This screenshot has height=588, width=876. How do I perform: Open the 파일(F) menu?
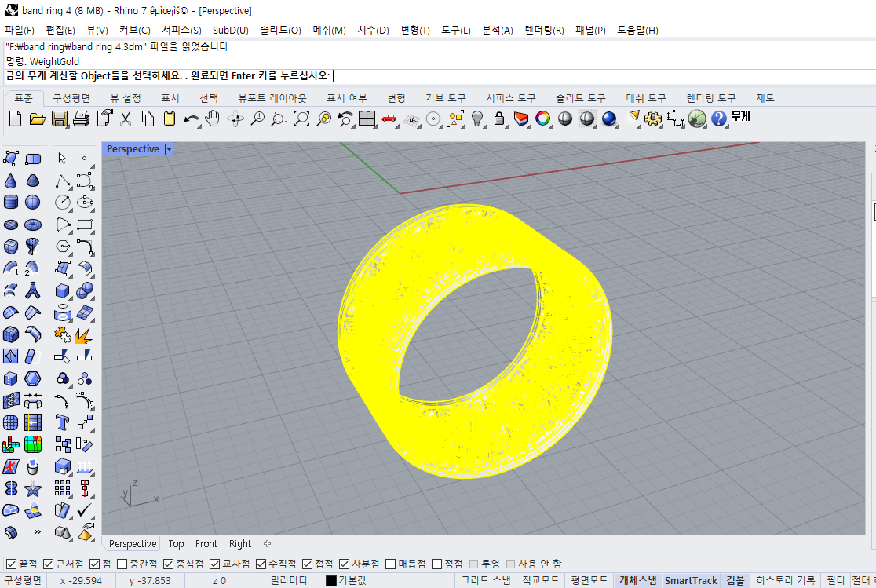click(x=20, y=30)
